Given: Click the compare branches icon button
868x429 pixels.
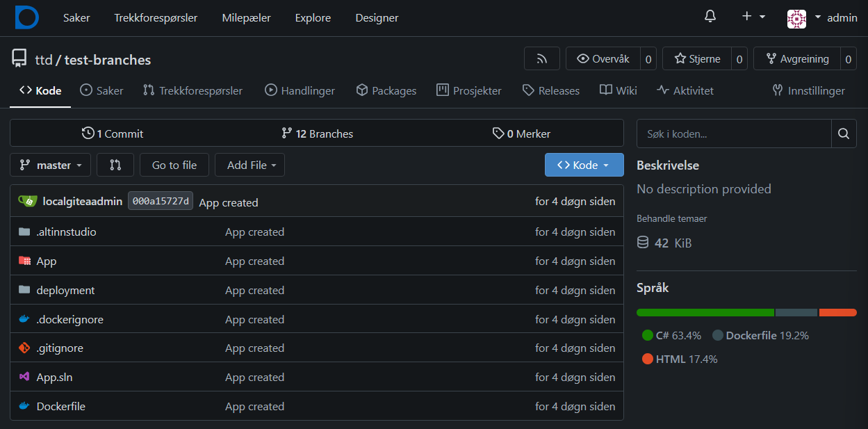Looking at the screenshot, I should click(115, 165).
